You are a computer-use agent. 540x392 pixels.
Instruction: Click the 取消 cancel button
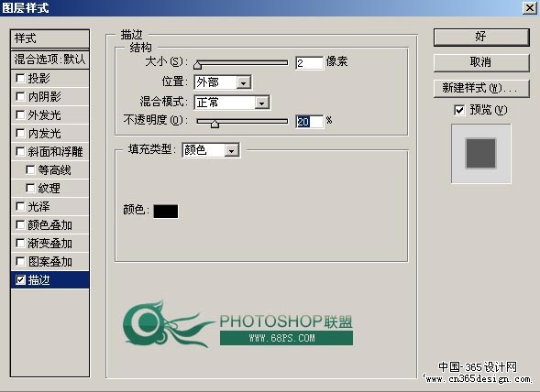(x=481, y=62)
